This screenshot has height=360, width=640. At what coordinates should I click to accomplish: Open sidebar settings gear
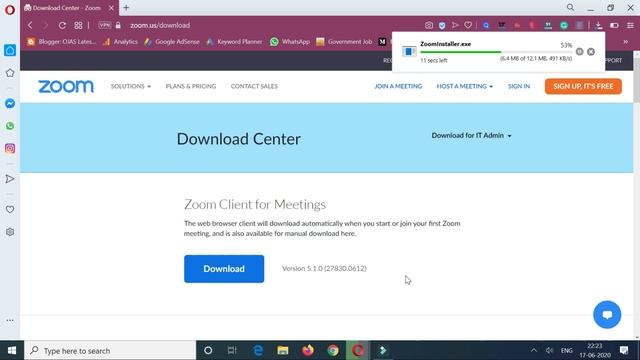click(10, 232)
